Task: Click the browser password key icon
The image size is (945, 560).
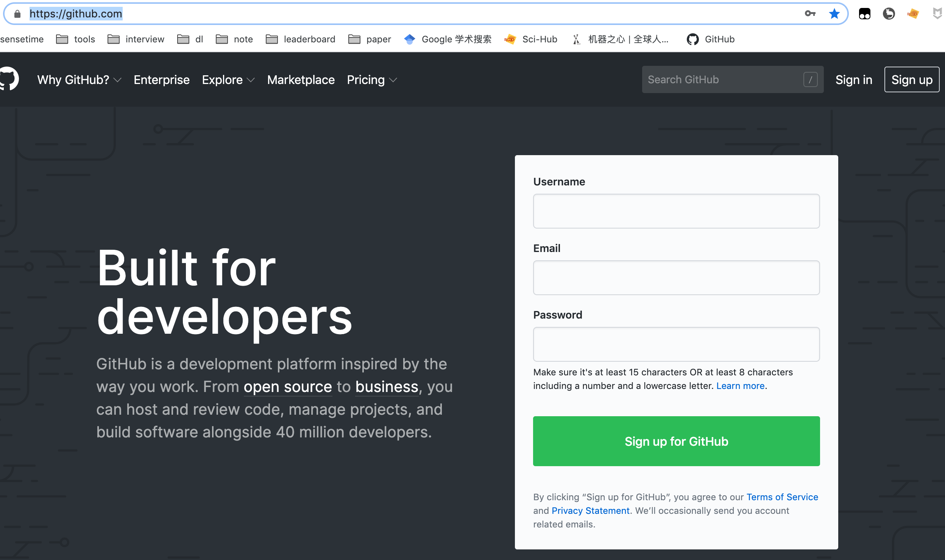Action: coord(809,13)
